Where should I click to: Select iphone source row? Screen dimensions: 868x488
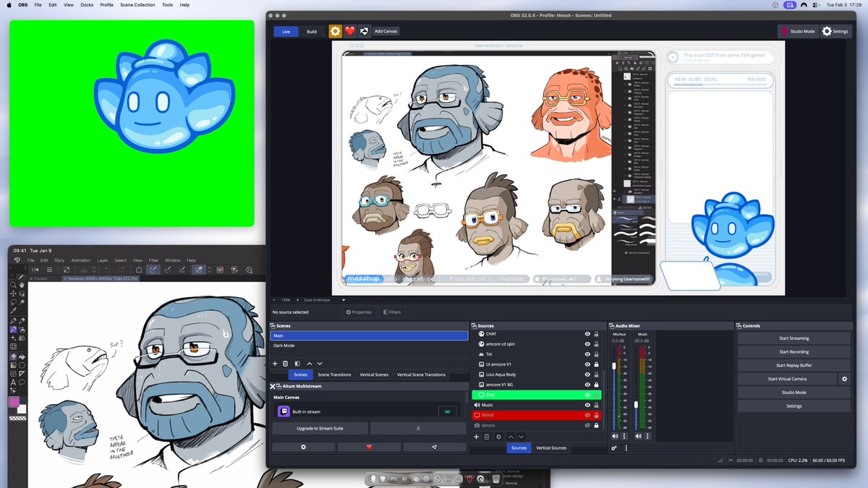(536, 426)
